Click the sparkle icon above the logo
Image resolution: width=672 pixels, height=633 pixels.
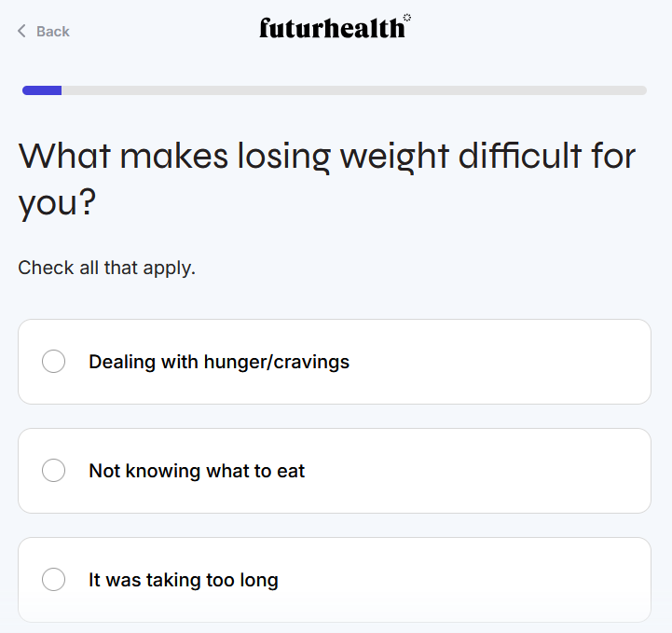click(x=407, y=17)
